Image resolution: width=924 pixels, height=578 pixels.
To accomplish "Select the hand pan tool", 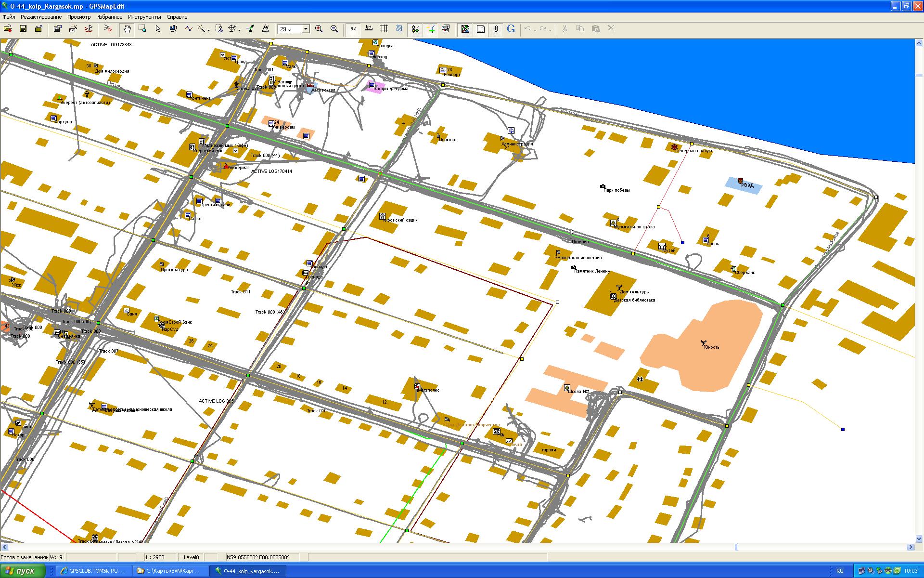I will point(127,29).
